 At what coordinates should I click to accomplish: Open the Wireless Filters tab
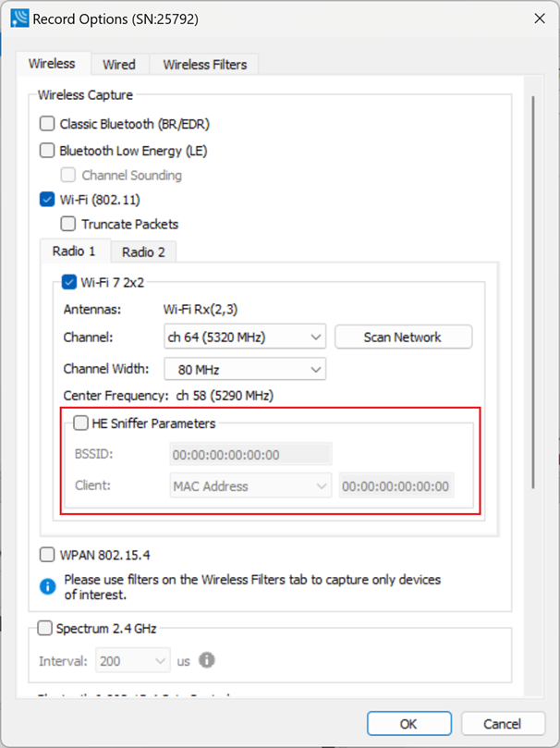pos(205,65)
